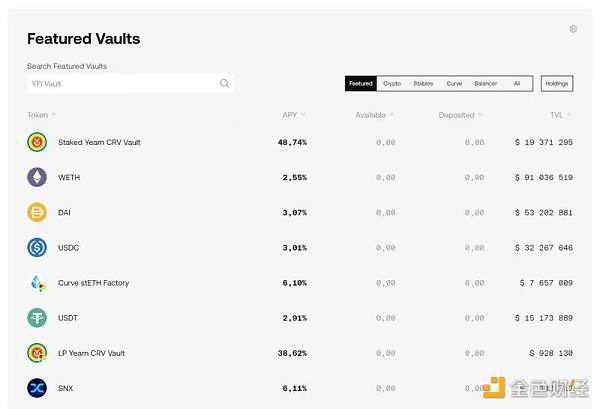Open the LP Yearn CRV Vault link
600x409 pixels.
(98, 353)
